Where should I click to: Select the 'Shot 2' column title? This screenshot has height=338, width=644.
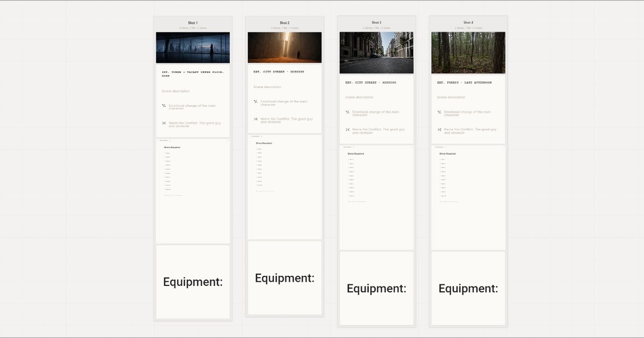click(x=284, y=23)
